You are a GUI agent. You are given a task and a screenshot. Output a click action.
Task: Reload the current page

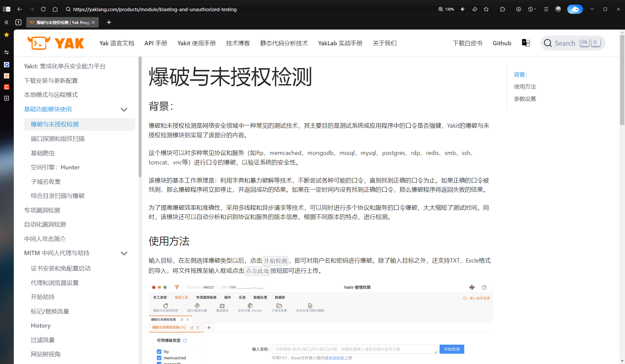click(43, 9)
